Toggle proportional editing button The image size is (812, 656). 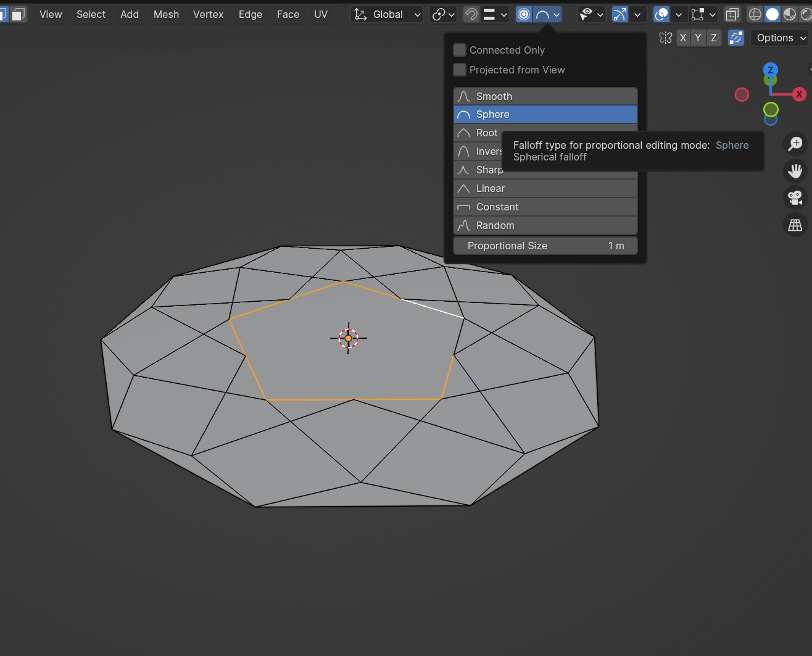524,14
